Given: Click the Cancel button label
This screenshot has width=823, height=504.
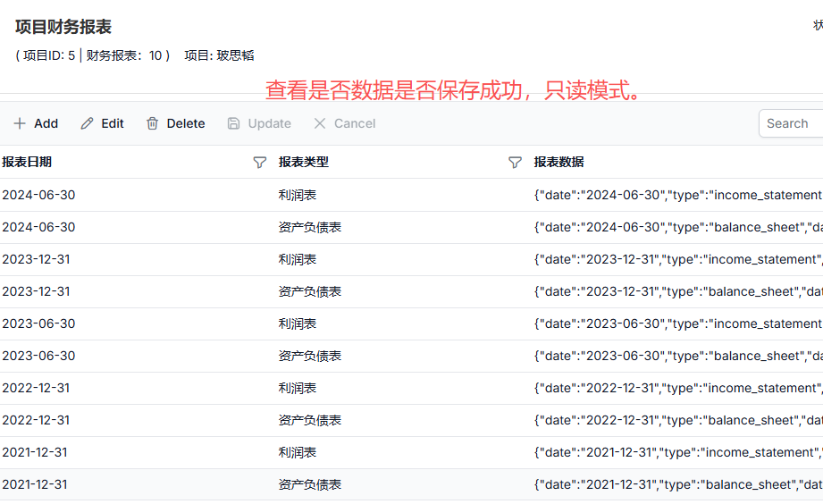Looking at the screenshot, I should point(355,123).
